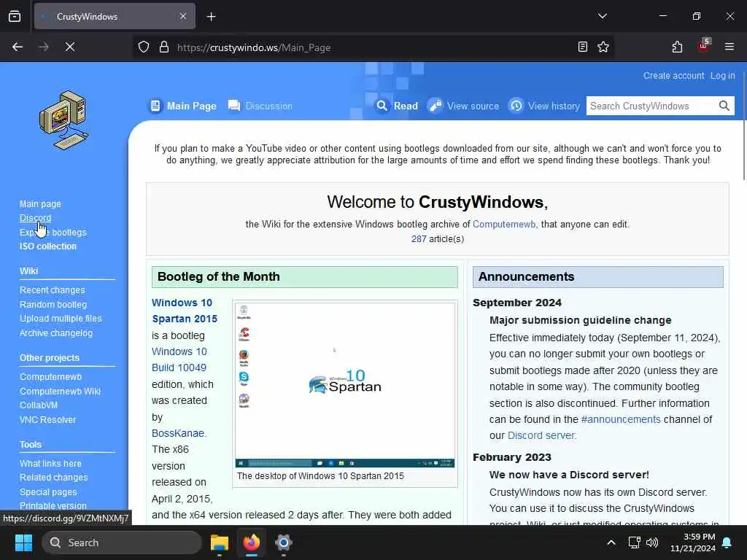Click the CrustyWindows computer logo
Screen dimensions: 747x560
coord(64,120)
